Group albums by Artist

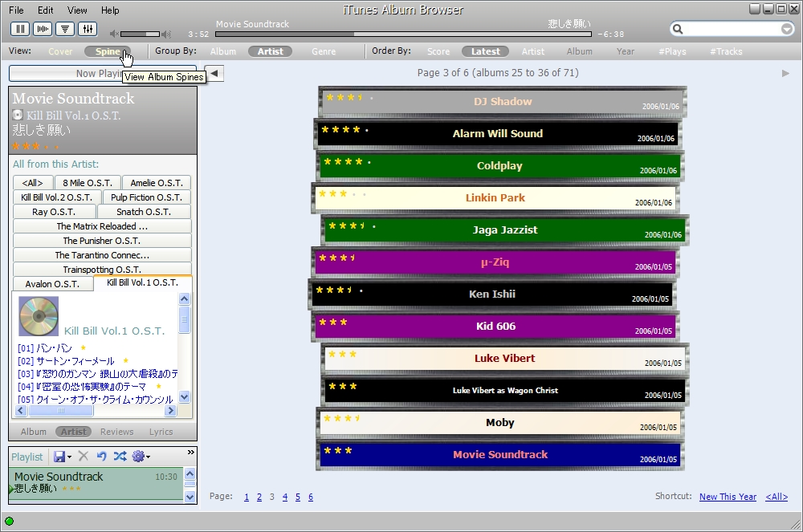point(270,51)
